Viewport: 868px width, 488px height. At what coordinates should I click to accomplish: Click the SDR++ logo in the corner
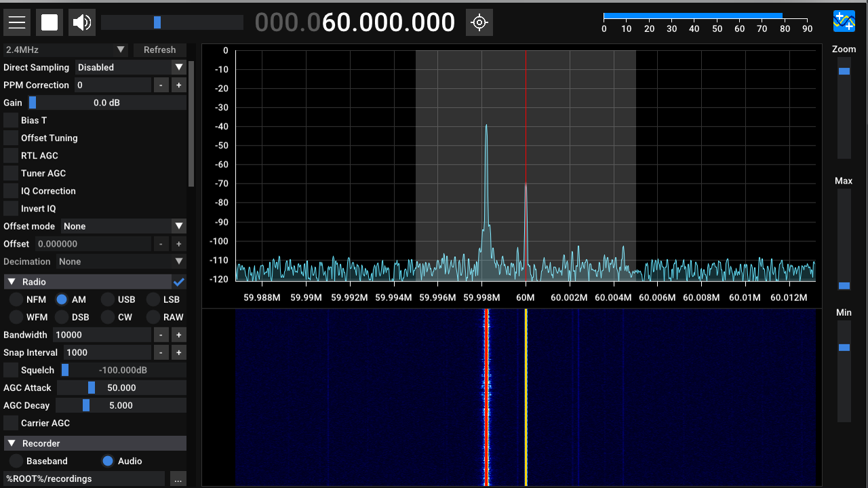(844, 22)
